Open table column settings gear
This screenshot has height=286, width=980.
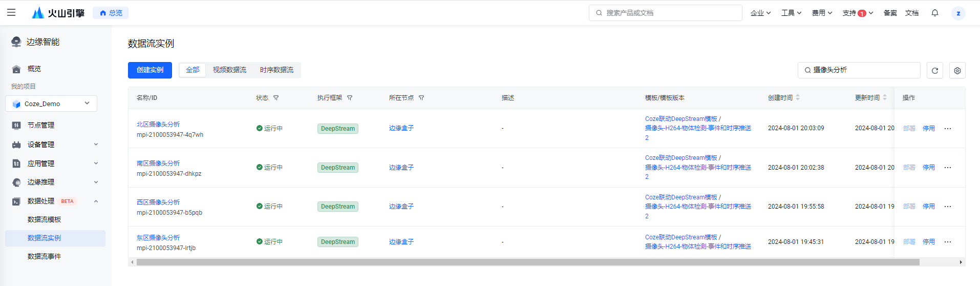[x=957, y=71]
